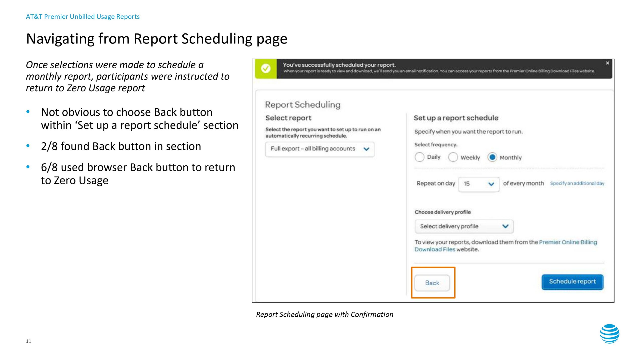Click the Set up a report schedule heading
This screenshot has height=362, width=644.
456,118
